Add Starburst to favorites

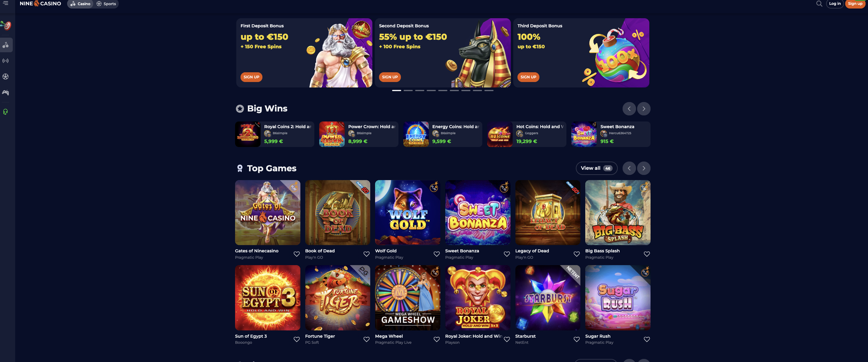(576, 339)
